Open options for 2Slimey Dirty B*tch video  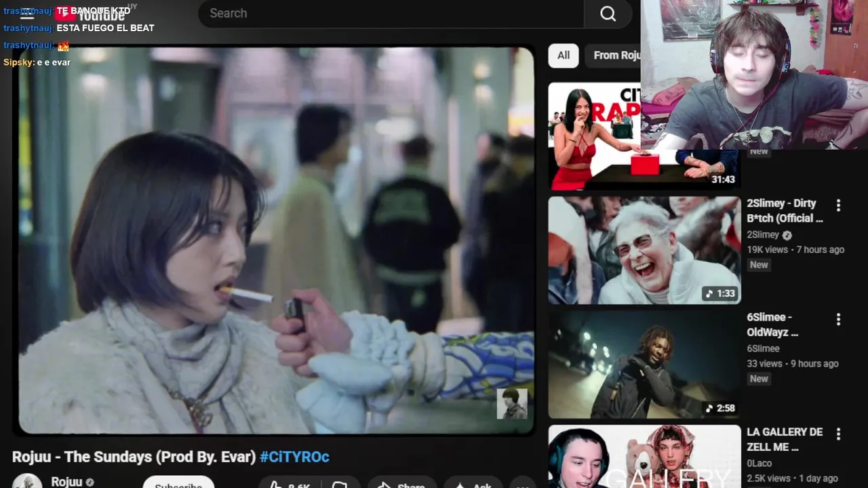tap(838, 205)
